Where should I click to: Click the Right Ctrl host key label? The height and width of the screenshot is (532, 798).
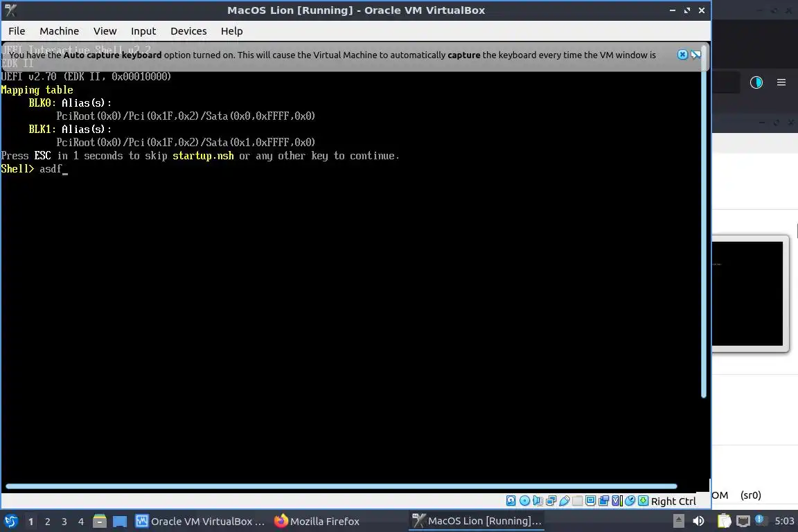(x=673, y=502)
